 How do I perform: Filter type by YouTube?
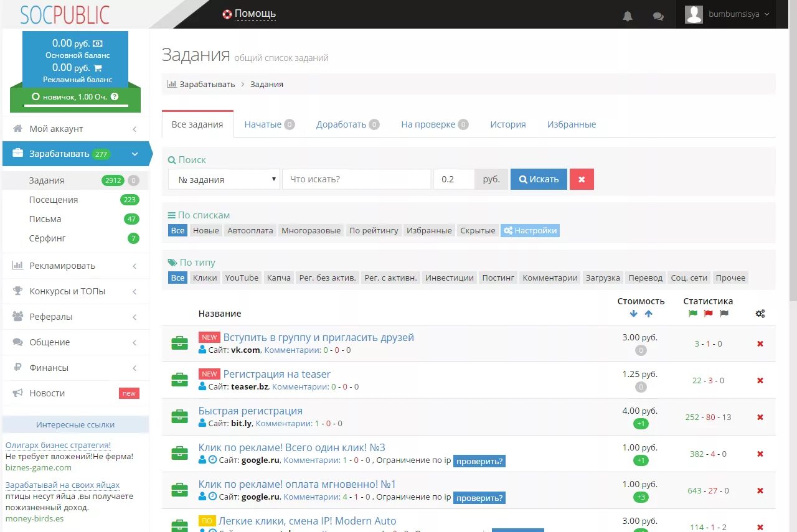click(242, 278)
